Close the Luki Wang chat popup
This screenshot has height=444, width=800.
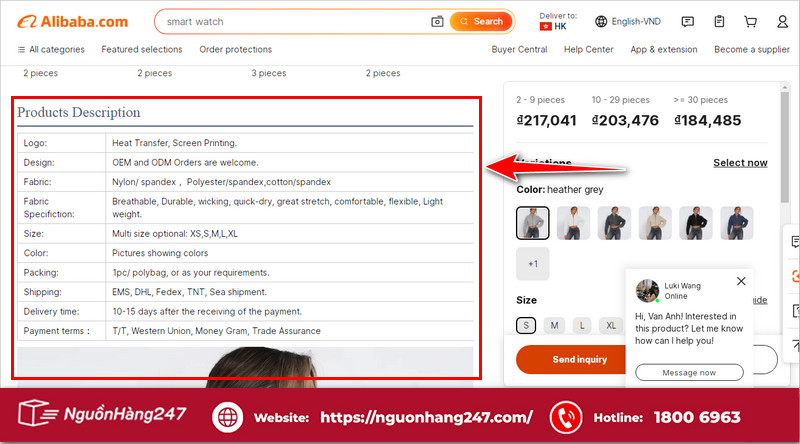pos(740,282)
